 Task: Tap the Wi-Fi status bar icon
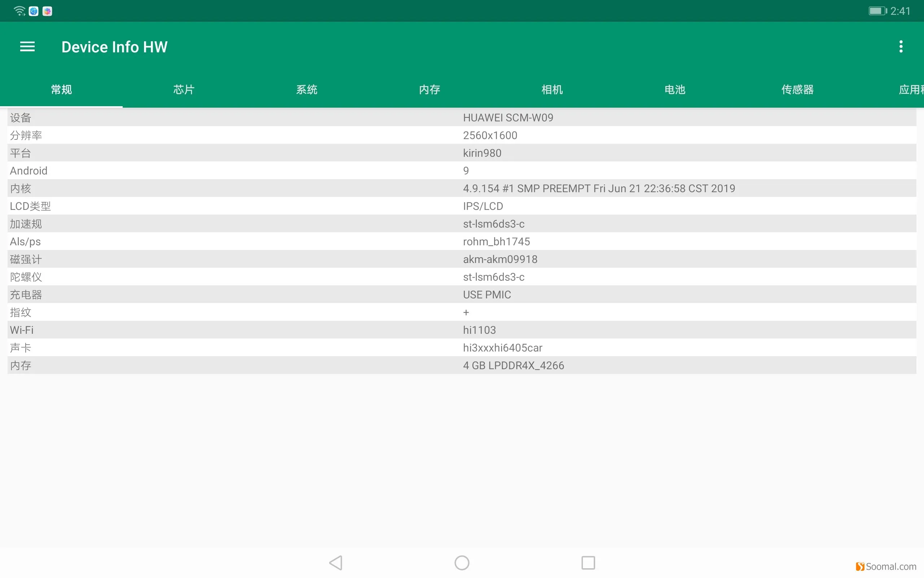19,11
